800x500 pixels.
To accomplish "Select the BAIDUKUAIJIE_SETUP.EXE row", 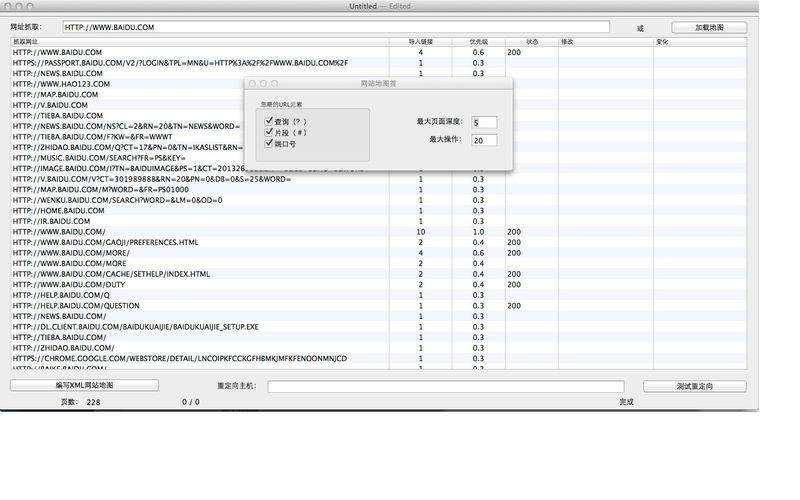I will 379,327.
